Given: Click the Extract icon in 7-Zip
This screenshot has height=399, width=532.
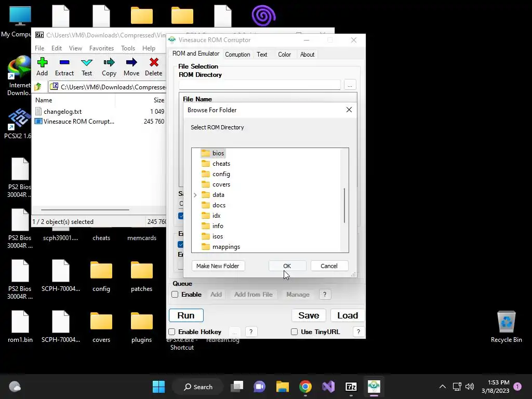Looking at the screenshot, I should click(x=64, y=67).
